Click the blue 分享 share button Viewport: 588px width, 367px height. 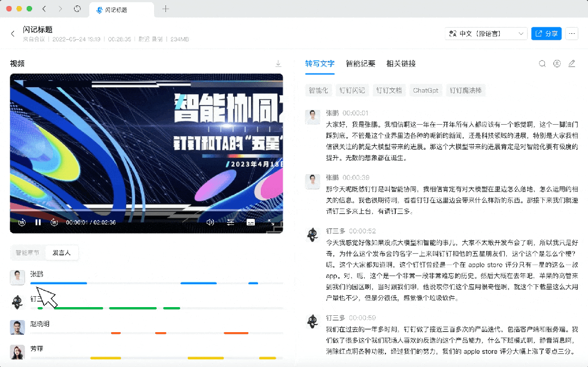tap(546, 34)
